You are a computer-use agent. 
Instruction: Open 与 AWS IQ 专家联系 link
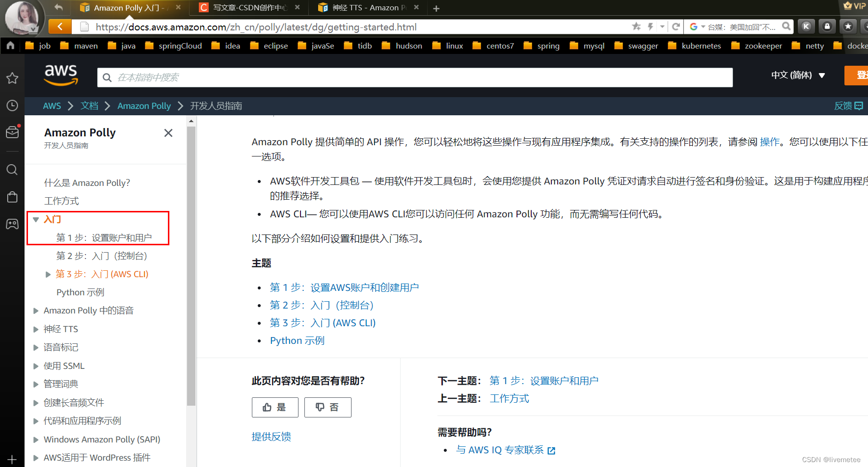point(505,450)
